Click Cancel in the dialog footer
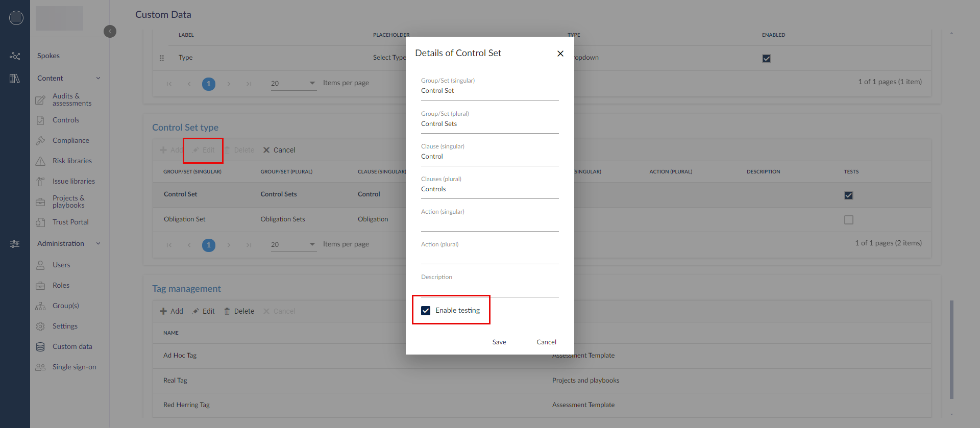The height and width of the screenshot is (428, 980). tap(546, 342)
